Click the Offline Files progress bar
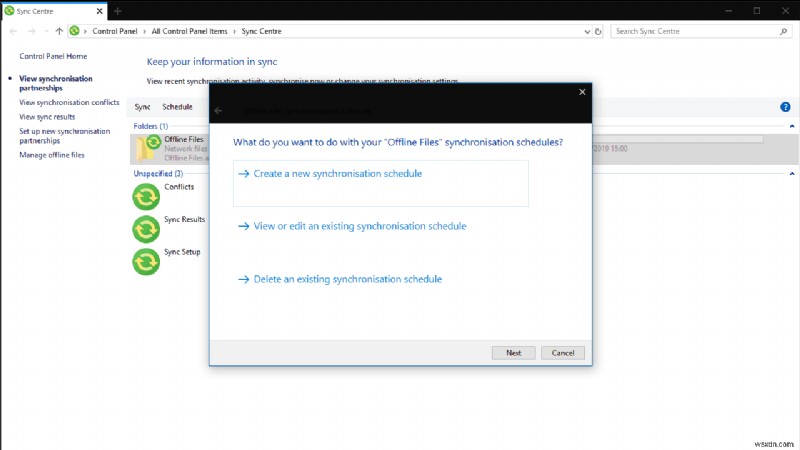The height and width of the screenshot is (450, 800). [678, 139]
